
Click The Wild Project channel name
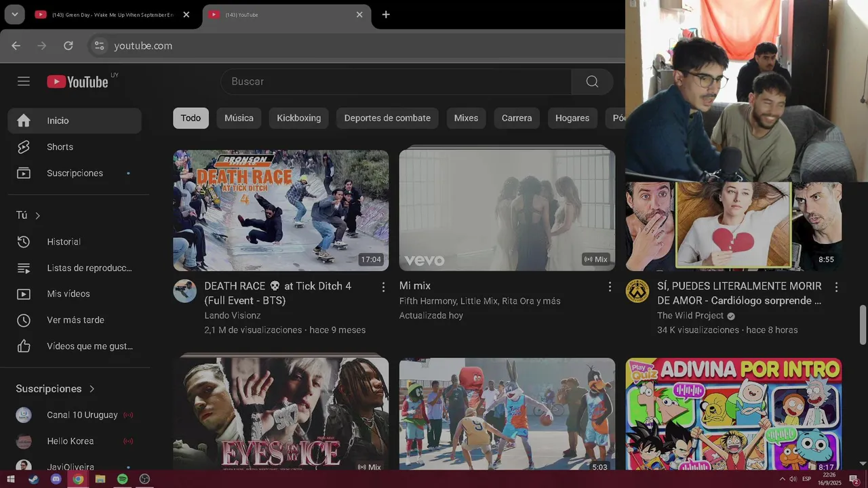[690, 316]
